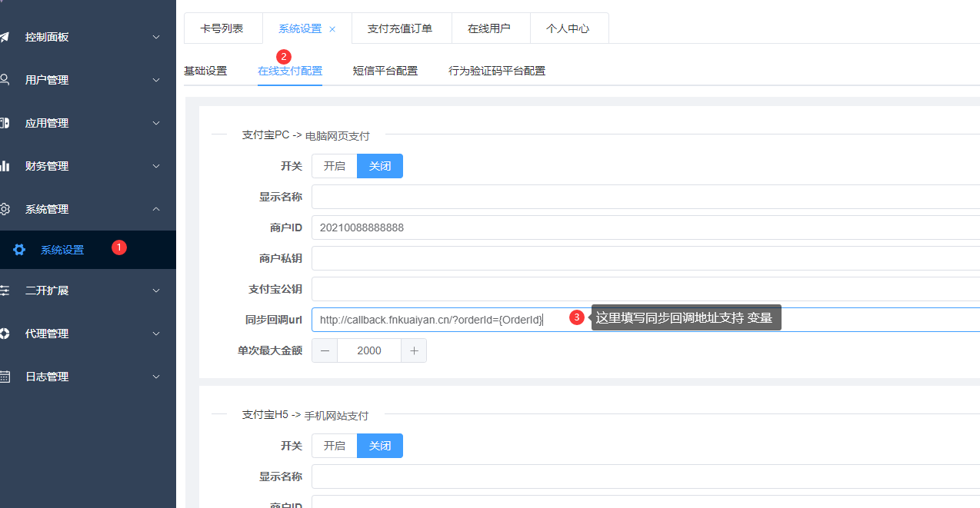The height and width of the screenshot is (508, 980).
Task: Collapse the 系统管理 menu chevron
Action: pos(156,209)
